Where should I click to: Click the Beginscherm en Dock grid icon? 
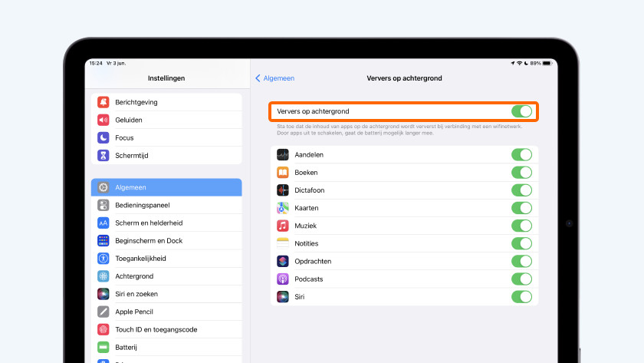pos(103,240)
